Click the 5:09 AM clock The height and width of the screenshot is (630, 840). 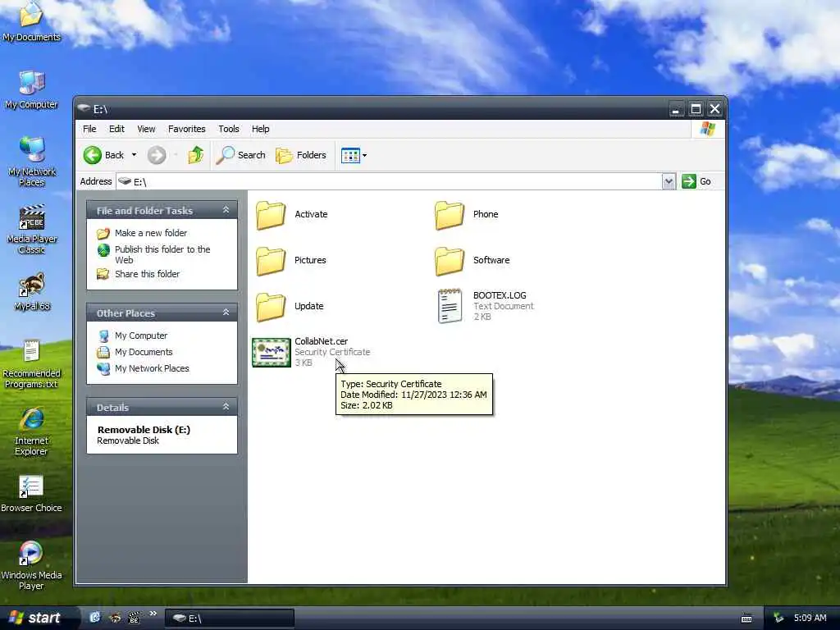[x=810, y=619]
